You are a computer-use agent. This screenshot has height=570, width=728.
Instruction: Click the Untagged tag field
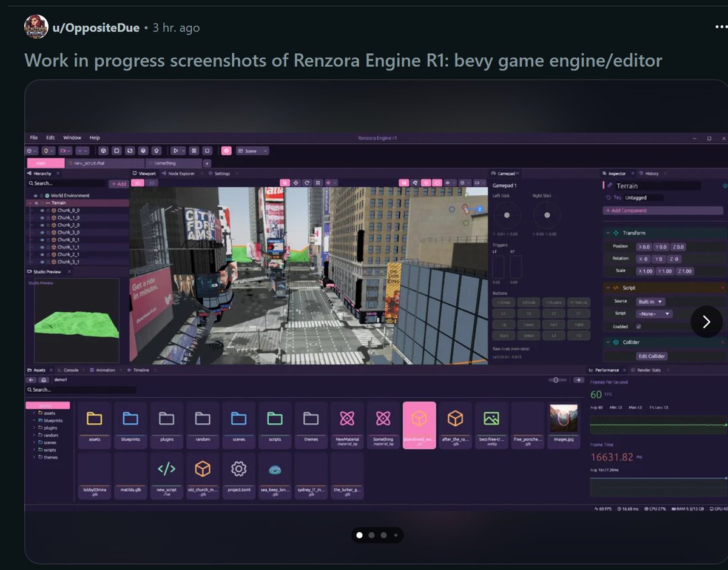coord(644,198)
